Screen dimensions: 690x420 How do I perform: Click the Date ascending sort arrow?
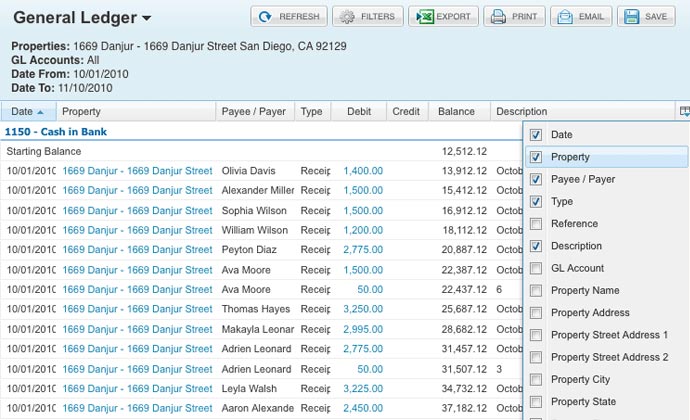point(40,112)
